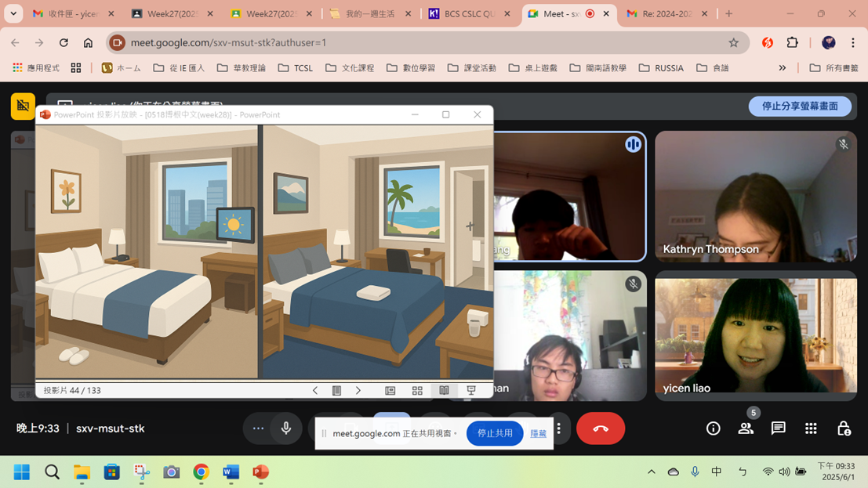Screen dimensions: 868x488
Task: Switch to slide sorter view
Action: point(417,390)
